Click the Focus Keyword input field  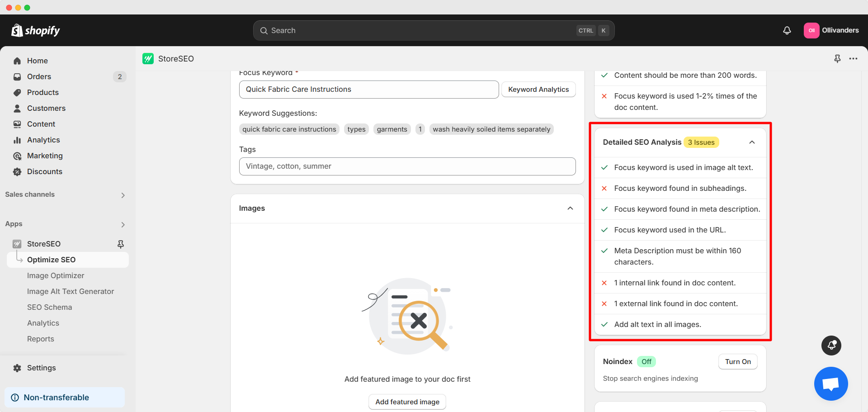coord(369,90)
